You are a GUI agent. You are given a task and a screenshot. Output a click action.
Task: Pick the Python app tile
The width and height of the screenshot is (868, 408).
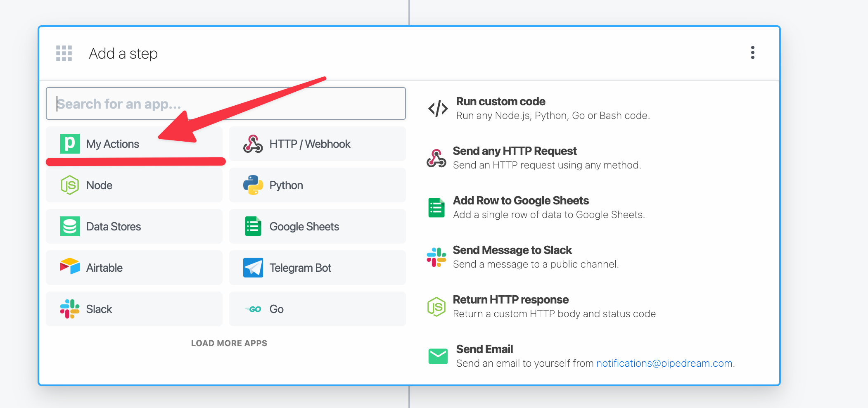pos(318,185)
